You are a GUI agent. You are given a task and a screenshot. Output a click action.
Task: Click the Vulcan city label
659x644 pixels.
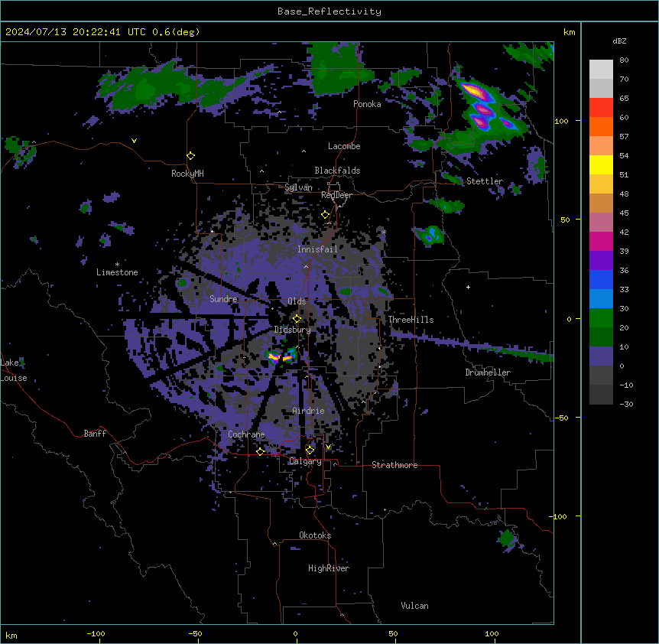[415, 606]
